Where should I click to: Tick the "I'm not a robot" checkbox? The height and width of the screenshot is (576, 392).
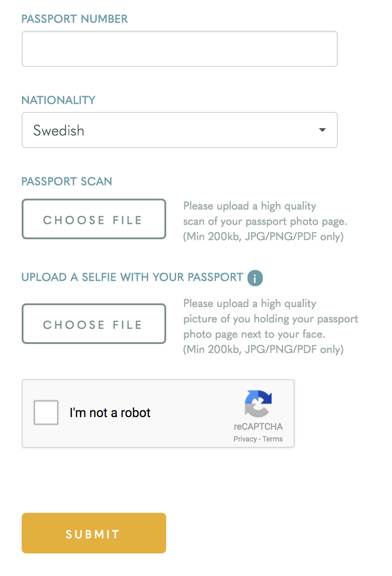pos(46,413)
